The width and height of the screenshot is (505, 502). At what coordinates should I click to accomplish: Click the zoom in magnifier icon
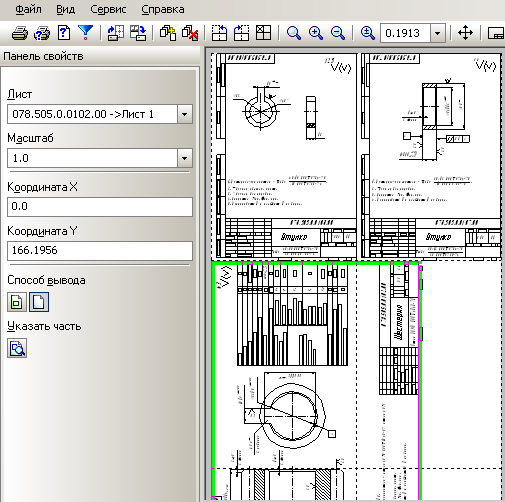(316, 33)
